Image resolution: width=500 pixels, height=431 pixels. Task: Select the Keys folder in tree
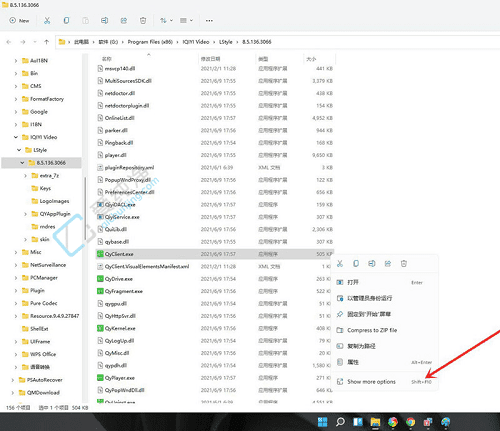(41, 188)
